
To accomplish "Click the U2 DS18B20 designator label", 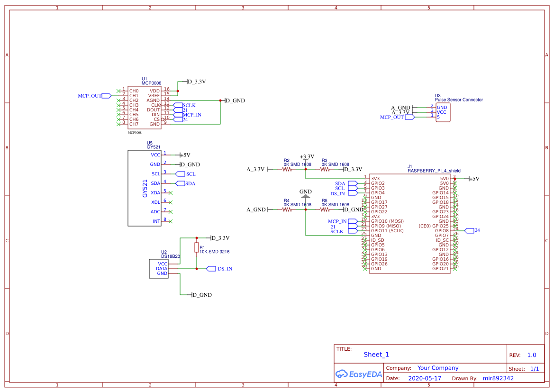I will coord(170,254).
